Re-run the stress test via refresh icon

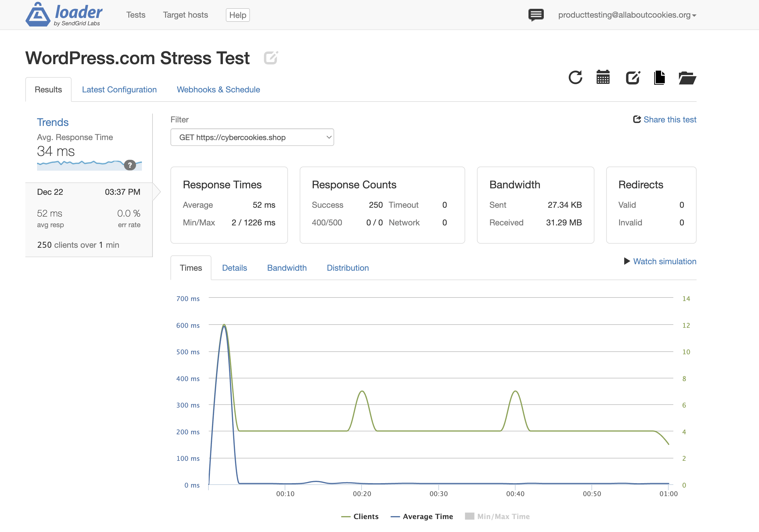(x=575, y=77)
